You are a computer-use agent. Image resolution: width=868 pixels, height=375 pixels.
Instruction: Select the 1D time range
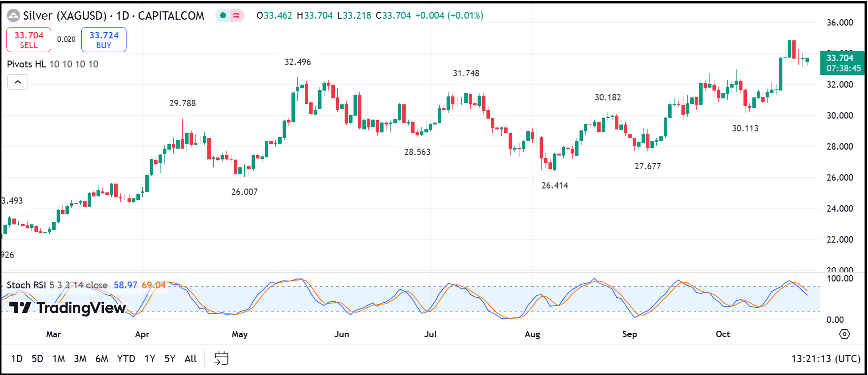[17, 359]
